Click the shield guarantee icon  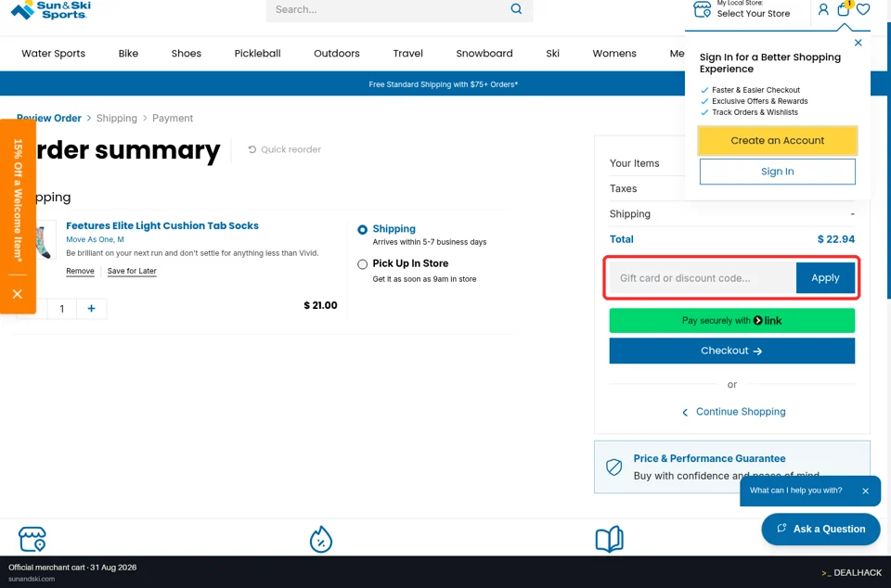(613, 467)
